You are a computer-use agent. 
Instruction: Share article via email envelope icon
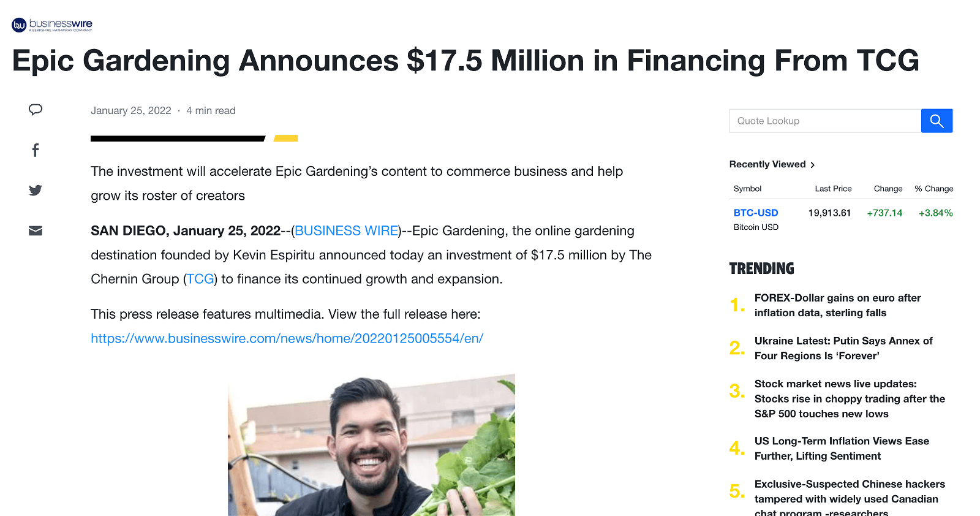[36, 231]
